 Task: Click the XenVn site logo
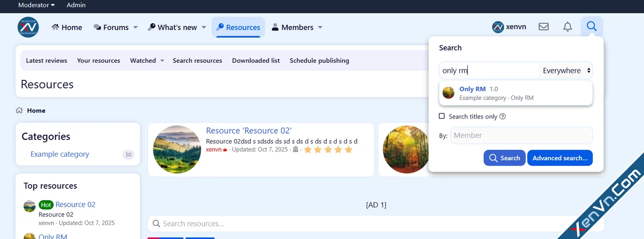(x=28, y=27)
